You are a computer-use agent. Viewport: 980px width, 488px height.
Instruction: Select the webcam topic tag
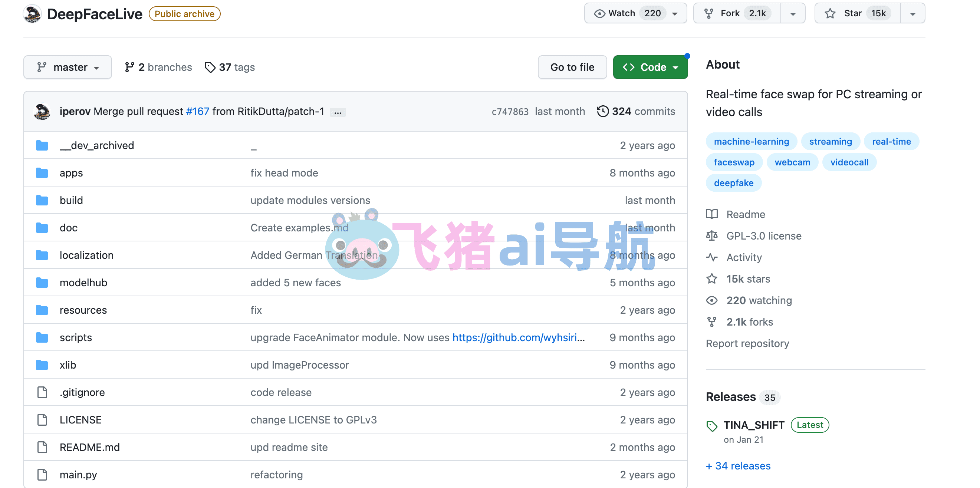pyautogui.click(x=792, y=162)
